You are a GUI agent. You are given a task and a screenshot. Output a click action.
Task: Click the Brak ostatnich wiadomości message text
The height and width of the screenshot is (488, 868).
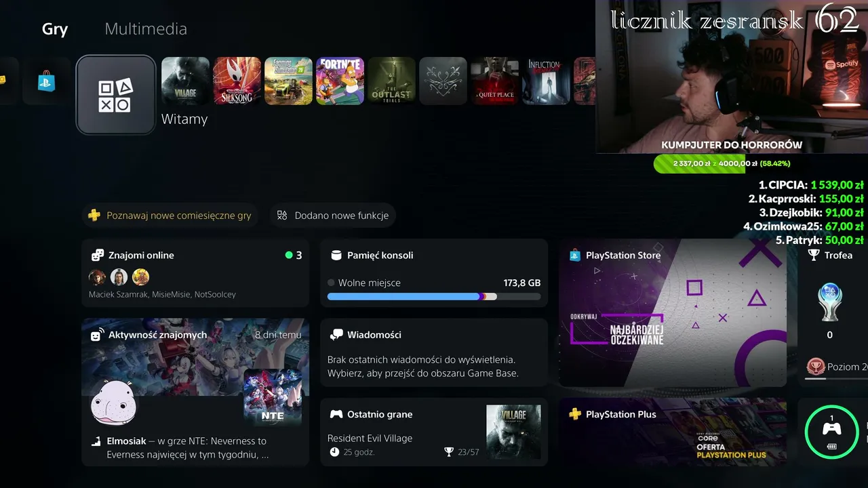pyautogui.click(x=423, y=367)
